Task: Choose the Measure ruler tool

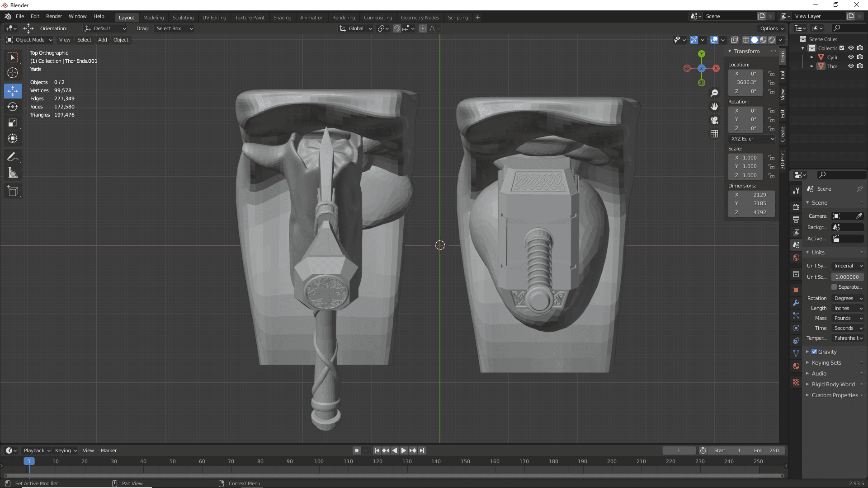Action: click(x=13, y=173)
